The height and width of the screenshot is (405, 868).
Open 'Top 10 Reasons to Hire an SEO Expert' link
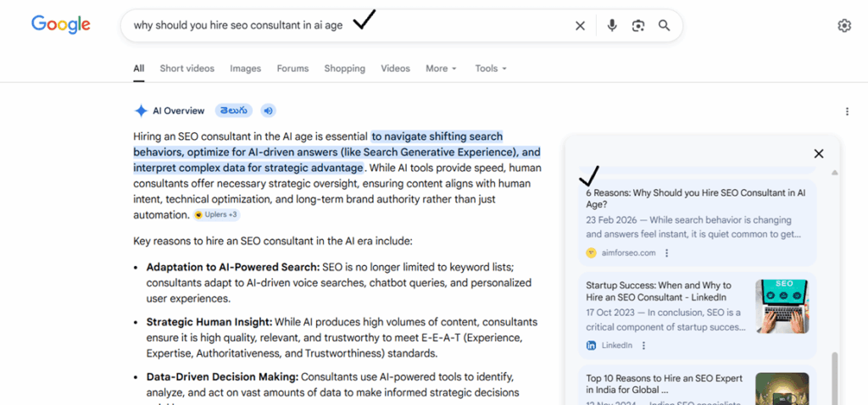point(665,384)
